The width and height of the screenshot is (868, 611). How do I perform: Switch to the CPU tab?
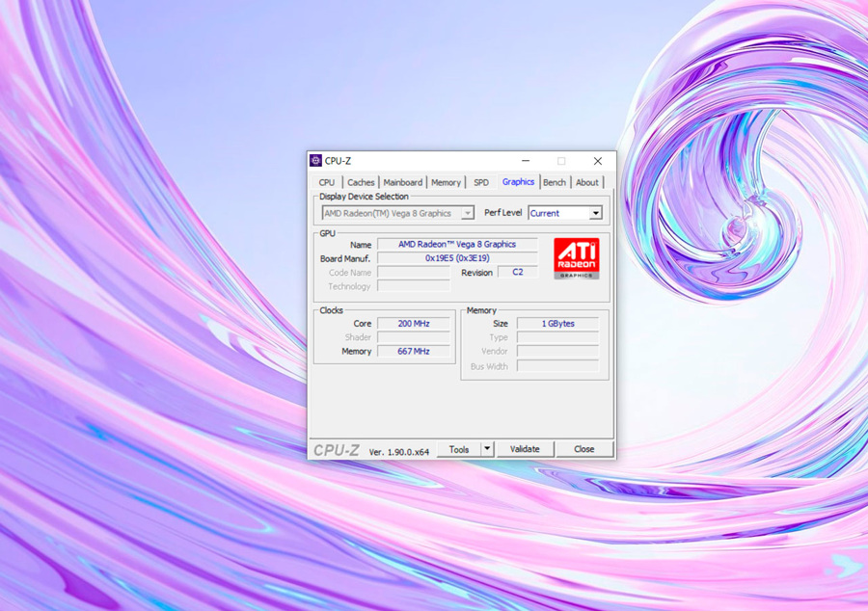(327, 182)
